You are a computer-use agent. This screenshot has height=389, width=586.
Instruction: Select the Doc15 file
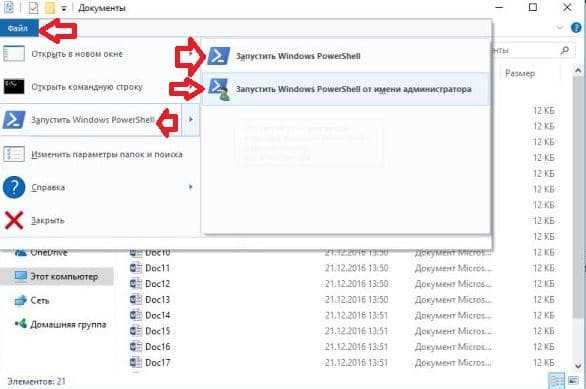tap(158, 331)
